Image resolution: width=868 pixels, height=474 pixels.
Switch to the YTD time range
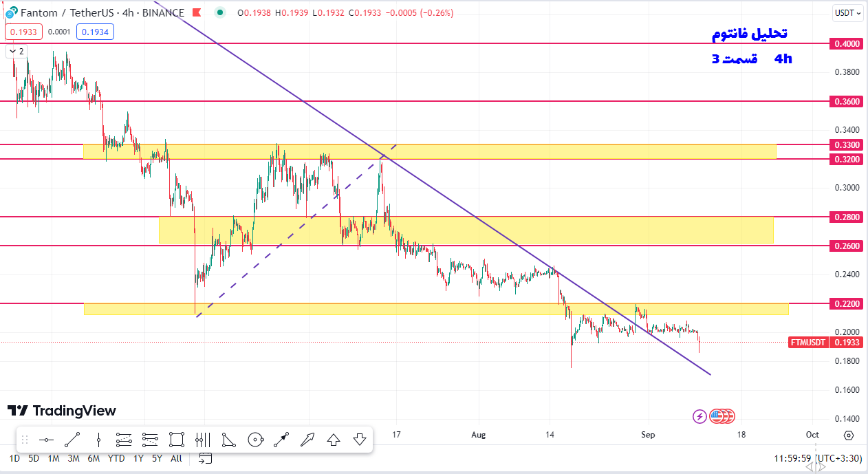116,458
